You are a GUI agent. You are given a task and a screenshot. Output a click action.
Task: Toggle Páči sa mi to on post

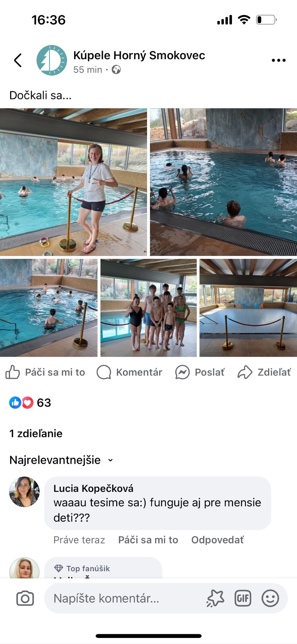(45, 372)
